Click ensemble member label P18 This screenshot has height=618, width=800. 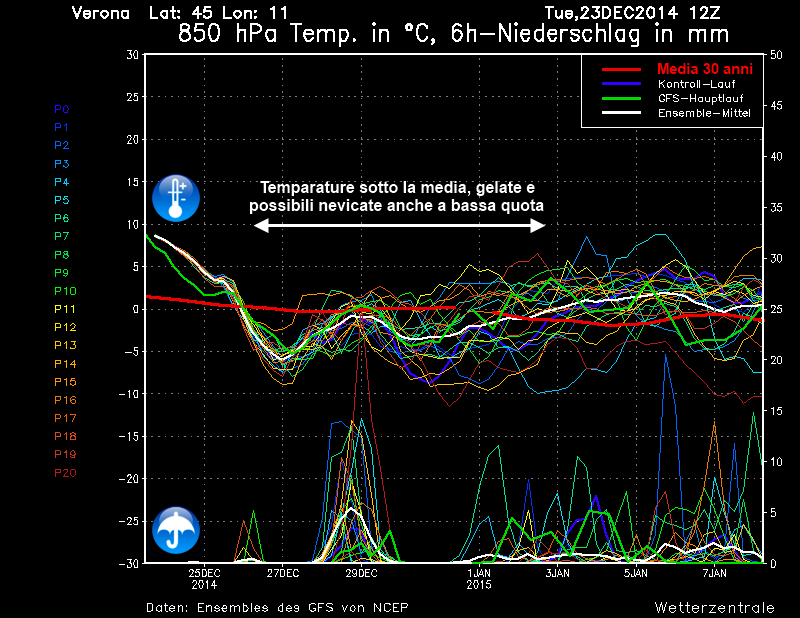(x=65, y=436)
